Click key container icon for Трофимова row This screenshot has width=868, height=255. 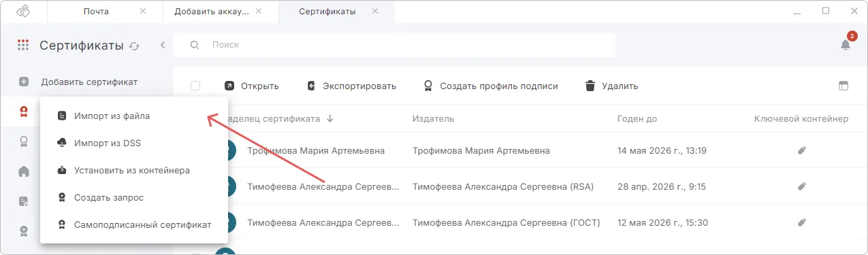[802, 150]
